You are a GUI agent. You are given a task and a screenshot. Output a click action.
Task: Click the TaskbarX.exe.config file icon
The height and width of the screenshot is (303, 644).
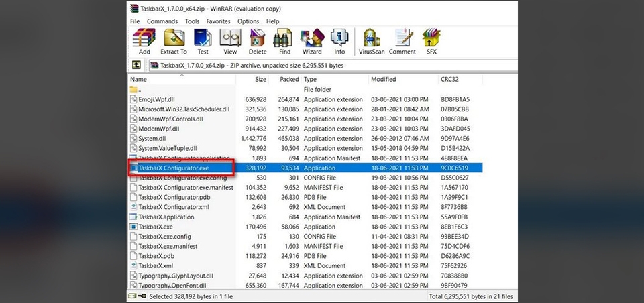[133, 236]
